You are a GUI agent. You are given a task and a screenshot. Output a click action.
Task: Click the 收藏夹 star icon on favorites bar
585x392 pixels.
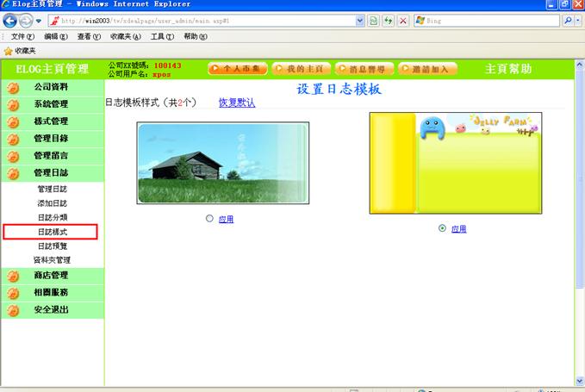coord(9,51)
